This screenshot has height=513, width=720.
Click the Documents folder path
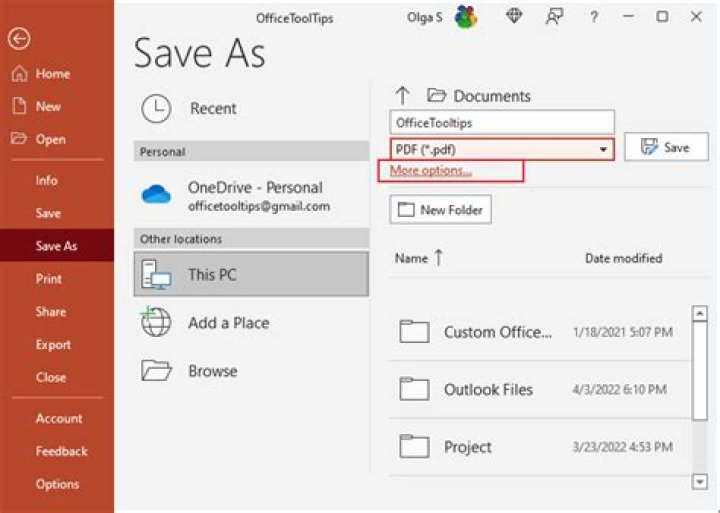pyautogui.click(x=479, y=96)
